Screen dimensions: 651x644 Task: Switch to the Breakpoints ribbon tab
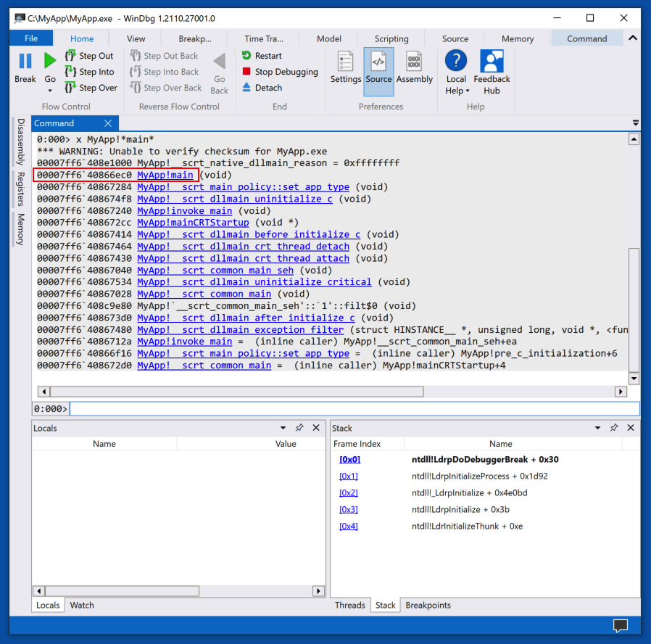tap(195, 38)
